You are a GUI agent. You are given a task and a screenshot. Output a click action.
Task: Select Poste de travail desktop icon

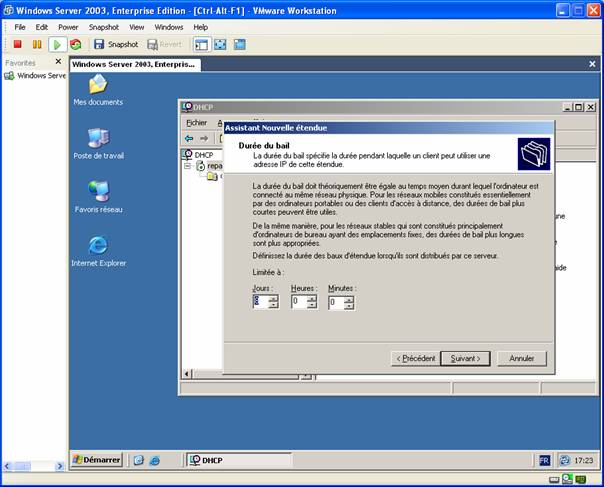point(99,144)
